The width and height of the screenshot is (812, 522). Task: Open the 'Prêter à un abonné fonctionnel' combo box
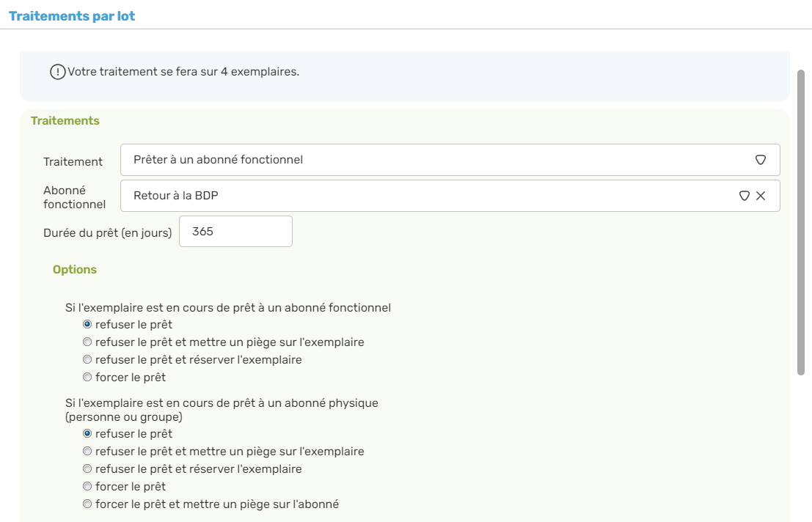tap(450, 160)
